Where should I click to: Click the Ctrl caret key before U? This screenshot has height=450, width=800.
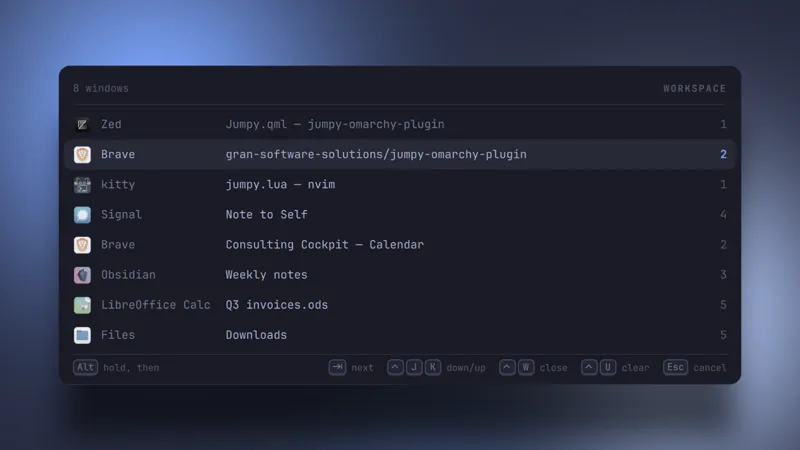[x=589, y=367]
